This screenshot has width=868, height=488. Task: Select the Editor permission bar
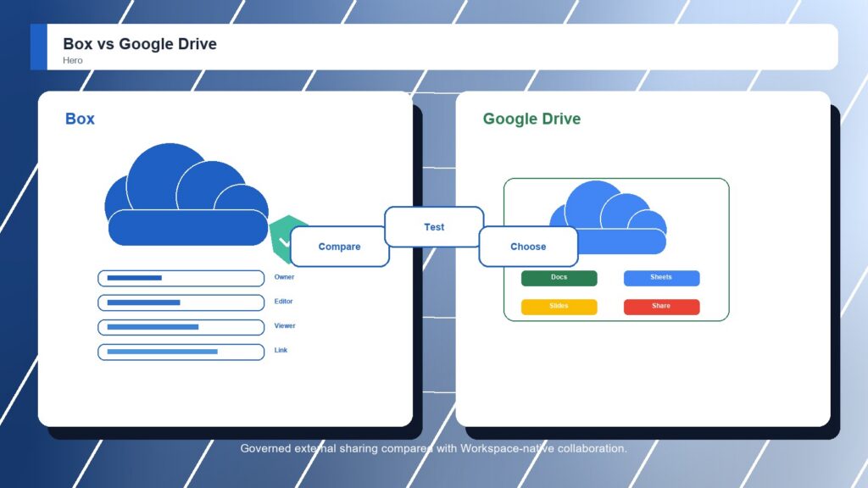pos(181,302)
